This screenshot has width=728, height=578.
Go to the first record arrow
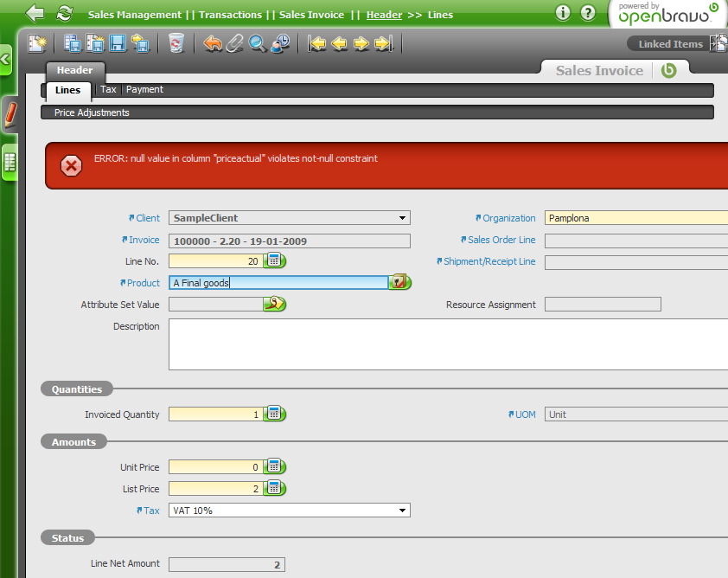(x=317, y=42)
